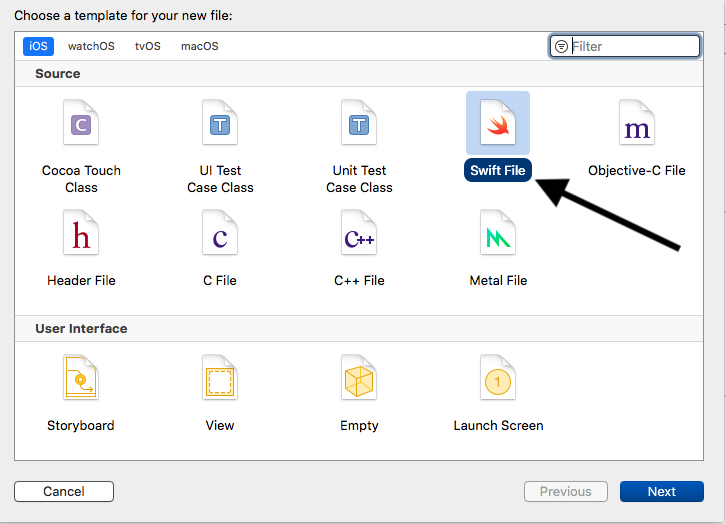
Task: Choose the Header File template icon
Action: (81, 232)
